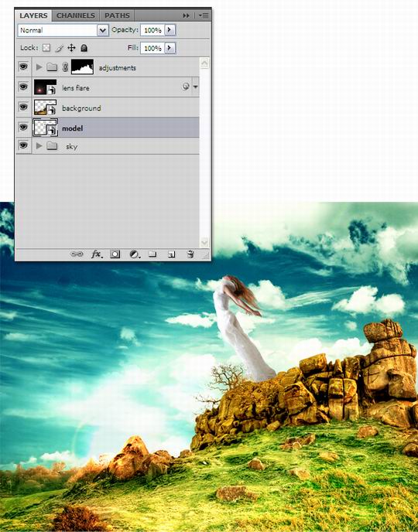Hide the model layer
The image size is (418, 532).
pos(23,127)
